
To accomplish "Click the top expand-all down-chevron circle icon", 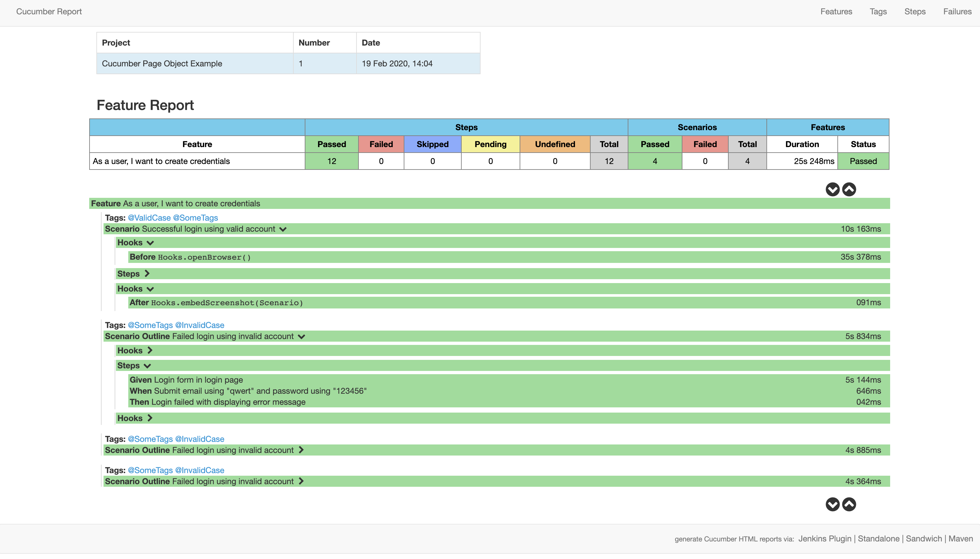I will pos(832,189).
